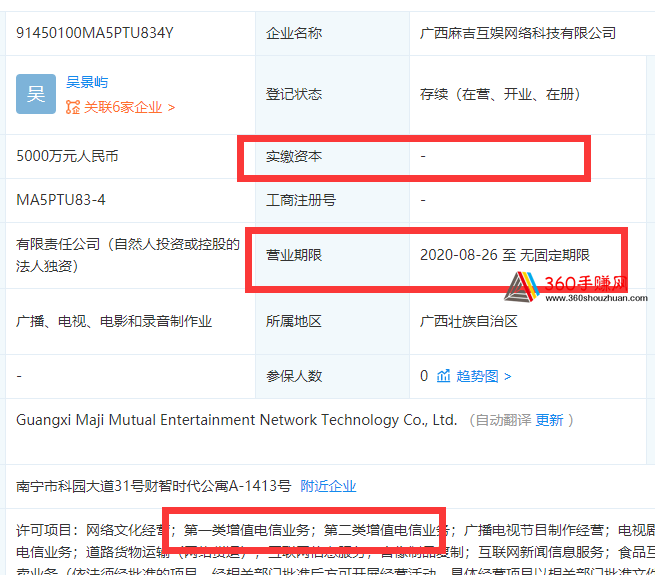The width and height of the screenshot is (655, 575).
Task: Click registered capital 5000万元人民币
Action: pyautogui.click(x=67, y=156)
